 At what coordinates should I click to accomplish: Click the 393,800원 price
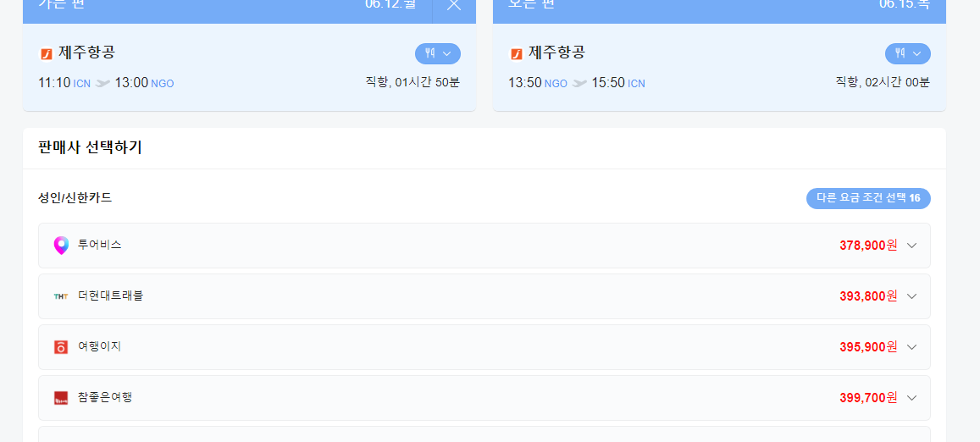pos(868,296)
